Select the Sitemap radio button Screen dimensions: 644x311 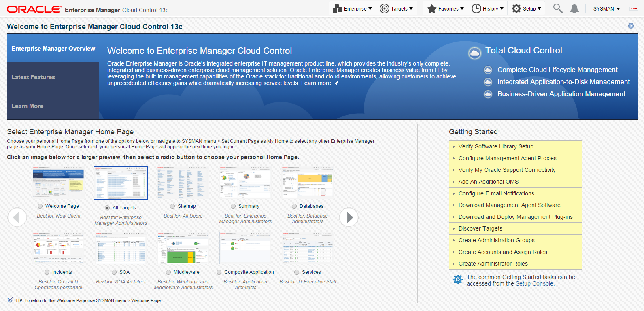tap(172, 206)
